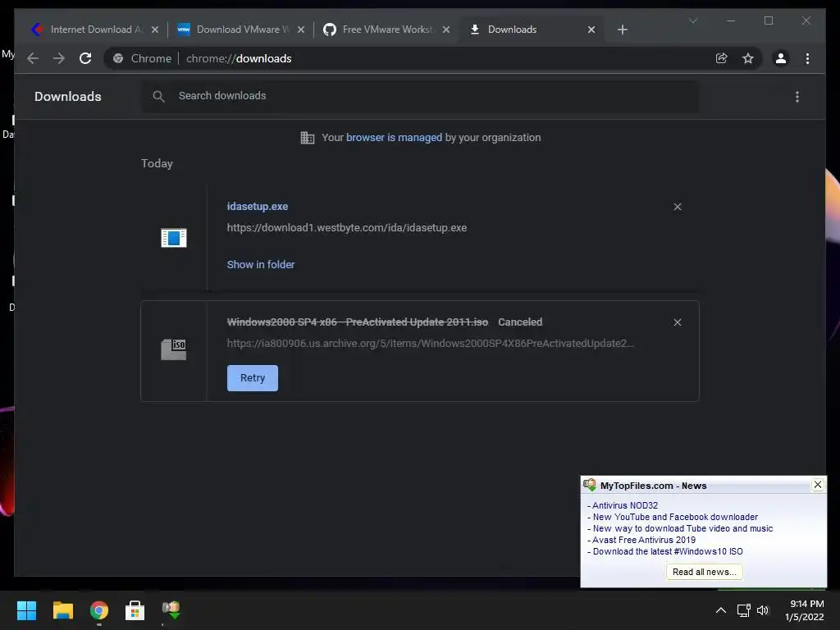Open the browser is managed link
840x630 pixels.
tap(394, 138)
